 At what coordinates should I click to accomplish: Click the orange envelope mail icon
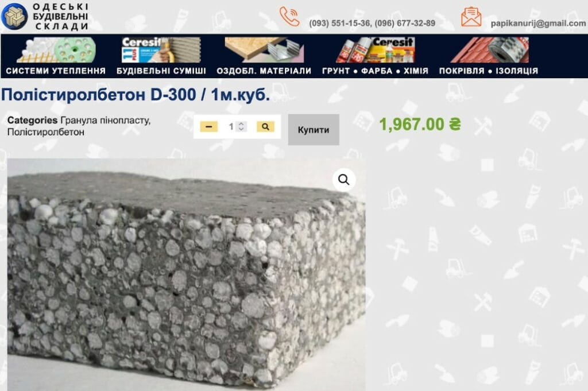pyautogui.click(x=471, y=17)
